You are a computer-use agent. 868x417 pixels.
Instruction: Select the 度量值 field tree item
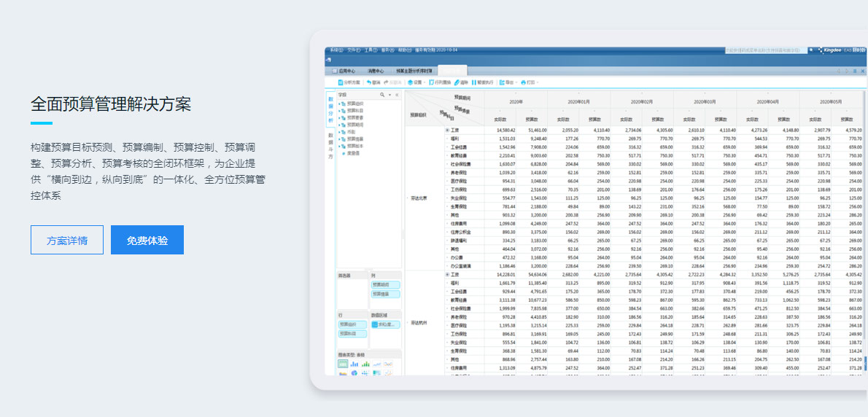[352, 153]
